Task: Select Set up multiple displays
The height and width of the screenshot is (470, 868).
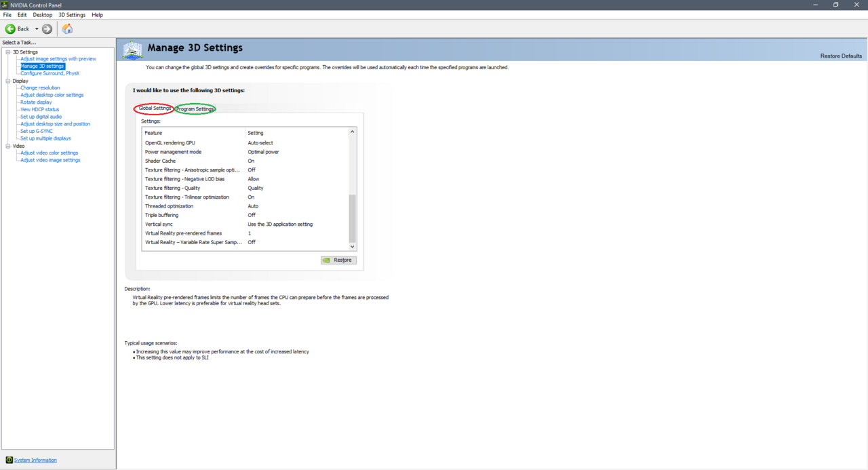Action: point(45,138)
